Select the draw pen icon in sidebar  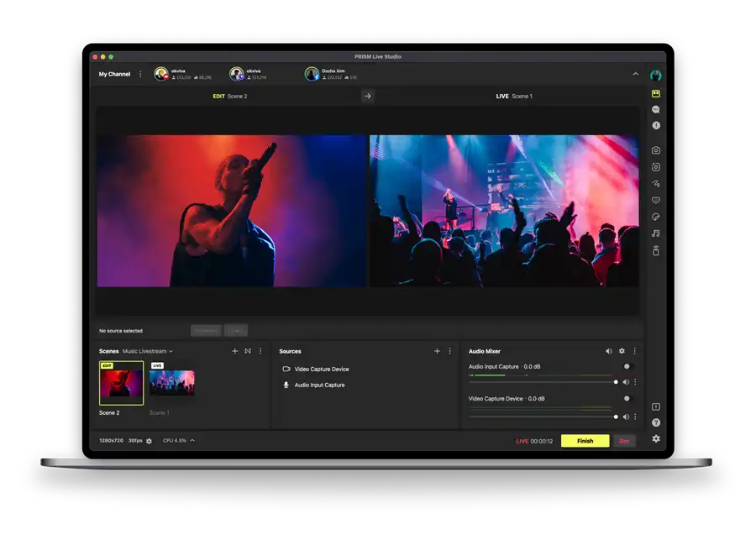[x=656, y=183]
